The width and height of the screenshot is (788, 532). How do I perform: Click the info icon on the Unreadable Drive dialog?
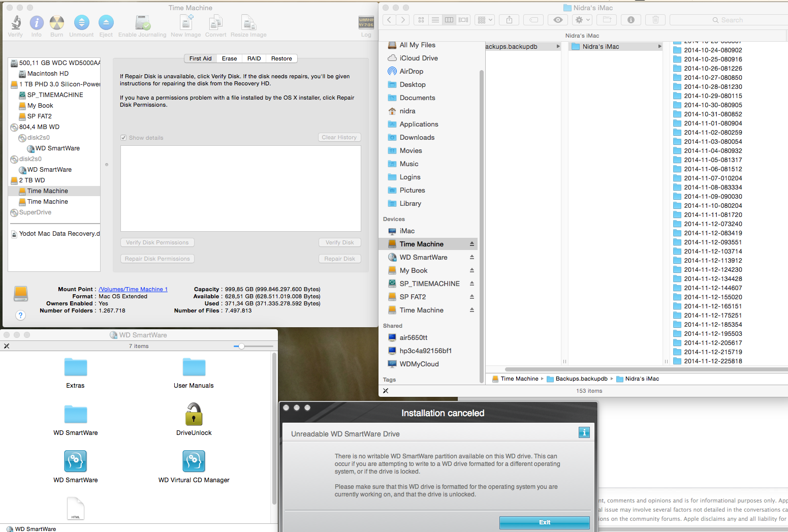tap(584, 432)
